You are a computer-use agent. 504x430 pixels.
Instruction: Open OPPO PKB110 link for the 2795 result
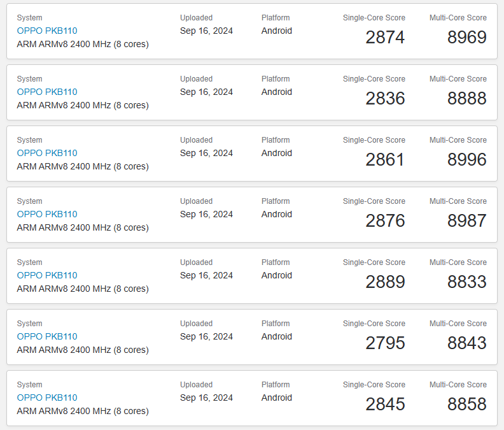point(47,336)
